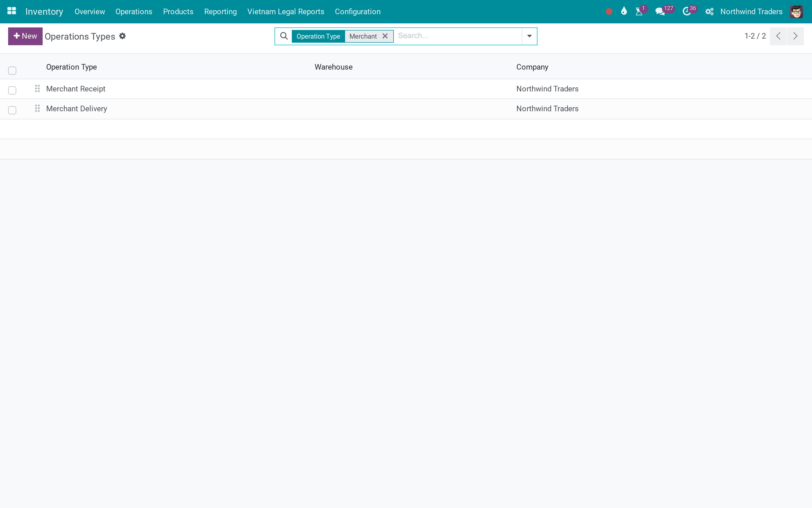Screen dimensions: 812x508
Task: Select the Merchant Delivery row checkbox
Action: click(12, 110)
